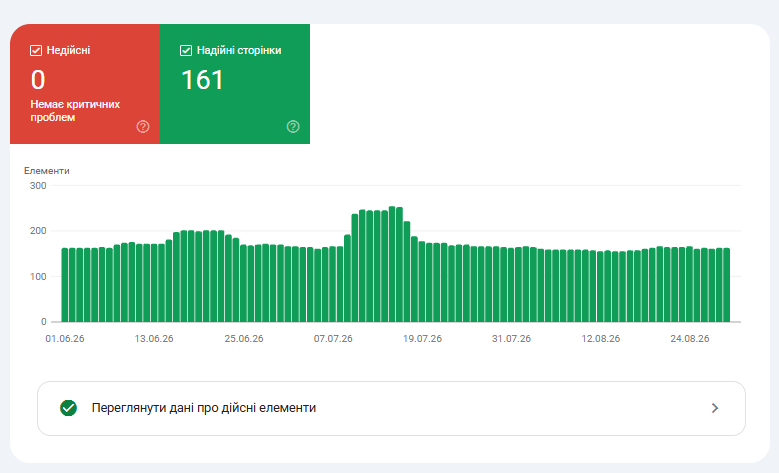Screen dimensions: 779x473
Task: Click the 13.06.26 date label
Action: (x=154, y=339)
